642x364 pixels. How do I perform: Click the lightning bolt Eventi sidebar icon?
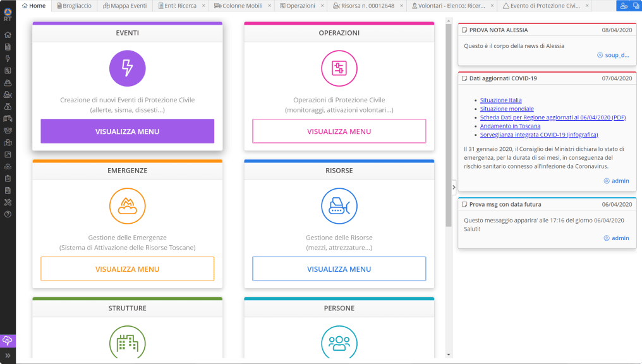(x=8, y=59)
